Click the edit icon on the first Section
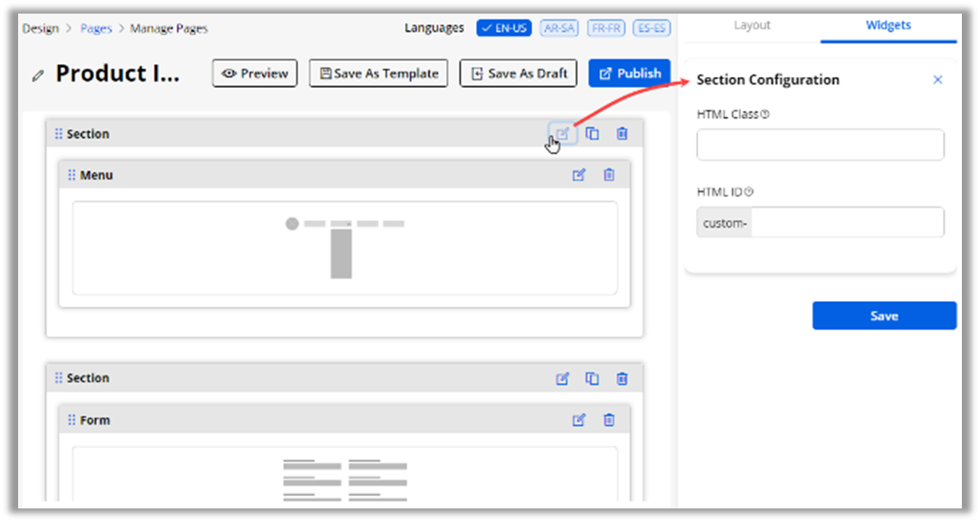Image resolution: width=980 pixels, height=522 pixels. coord(562,134)
